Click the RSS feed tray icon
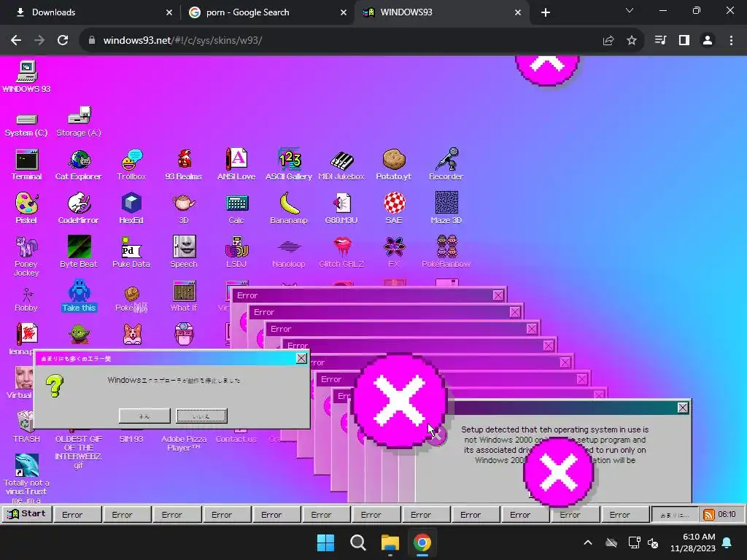 click(709, 514)
